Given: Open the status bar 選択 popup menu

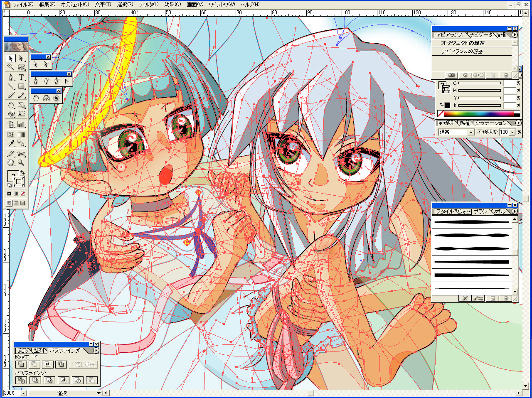Looking at the screenshot, I should (99, 393).
